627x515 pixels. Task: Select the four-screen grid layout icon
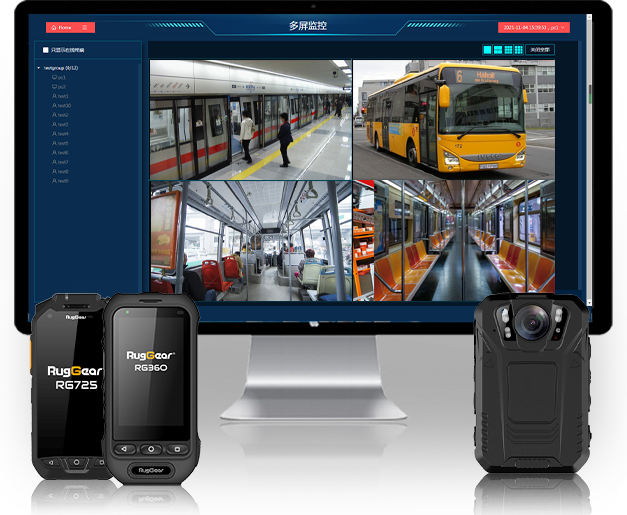pos(497,49)
